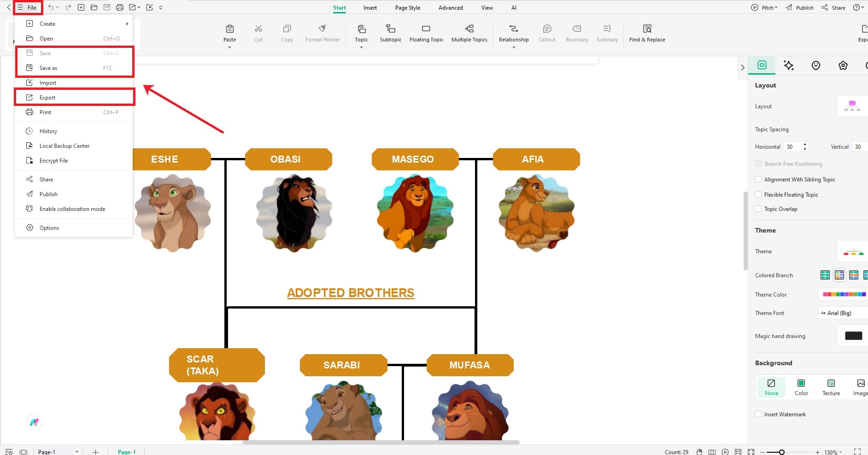The width and height of the screenshot is (868, 455).
Task: Open the Page Style ribbon tab
Action: pyautogui.click(x=408, y=7)
